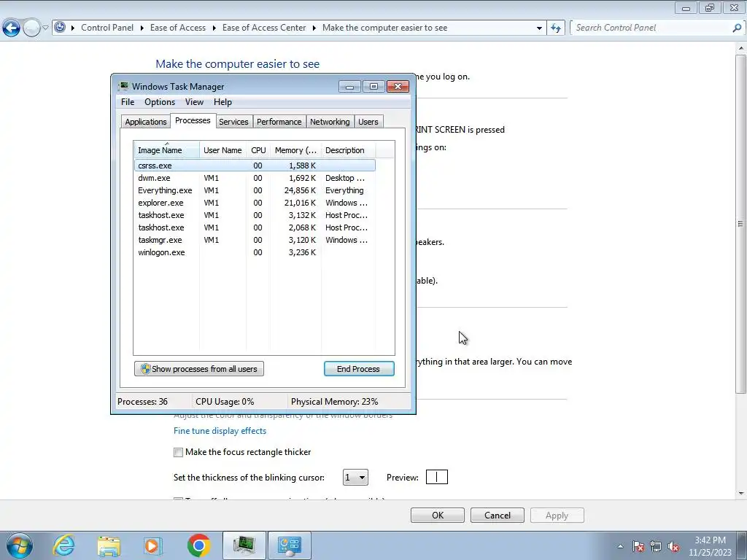Screen dimensions: 747x560
Task: Sort processes by the Description column
Action: click(348, 150)
